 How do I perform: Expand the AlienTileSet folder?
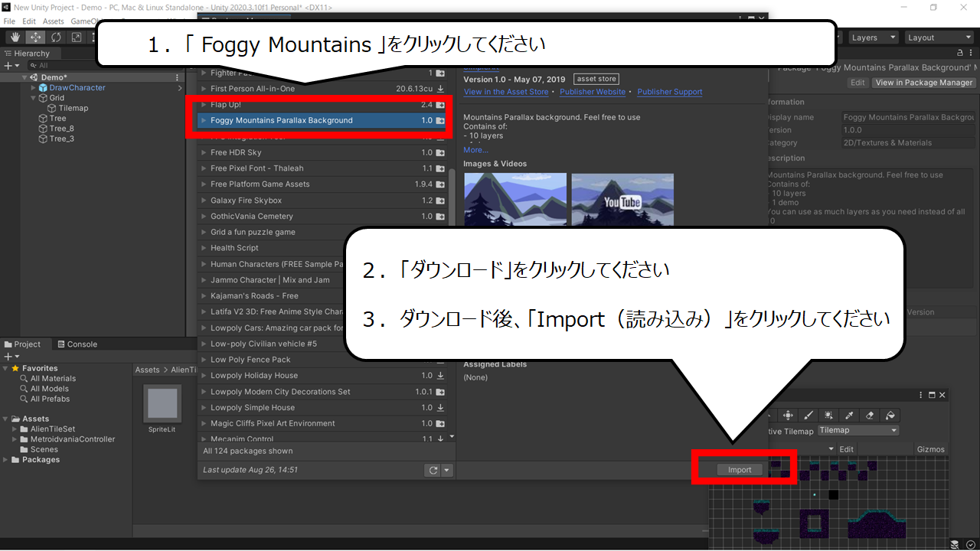(15, 429)
